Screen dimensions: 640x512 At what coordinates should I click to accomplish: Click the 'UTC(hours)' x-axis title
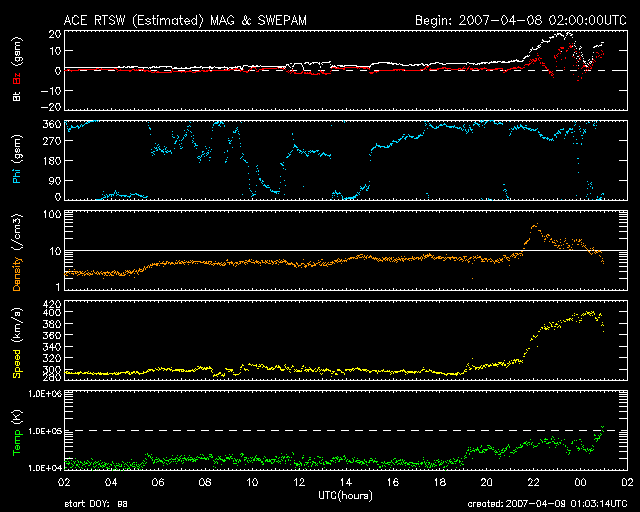[x=345, y=496]
